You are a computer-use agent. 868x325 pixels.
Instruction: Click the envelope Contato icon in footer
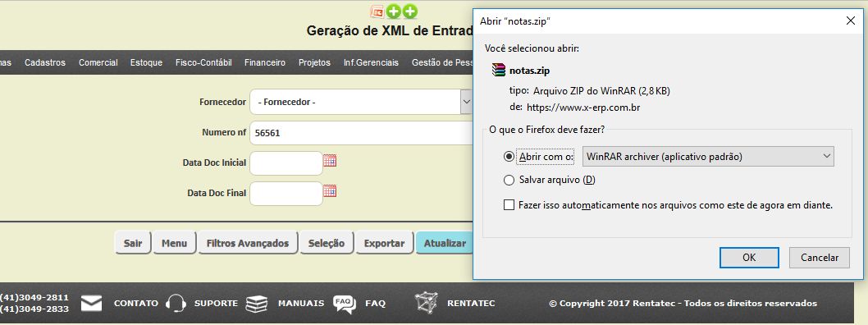(91, 304)
